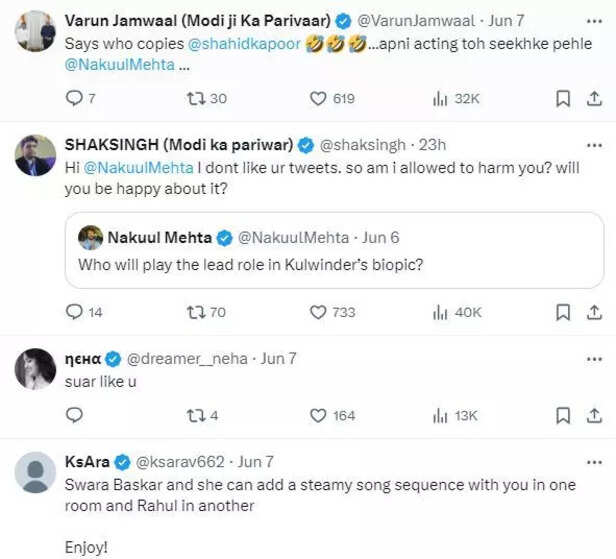Bookmark Varun Jamwaal's tweet
The image size is (616, 559).
coord(563,98)
